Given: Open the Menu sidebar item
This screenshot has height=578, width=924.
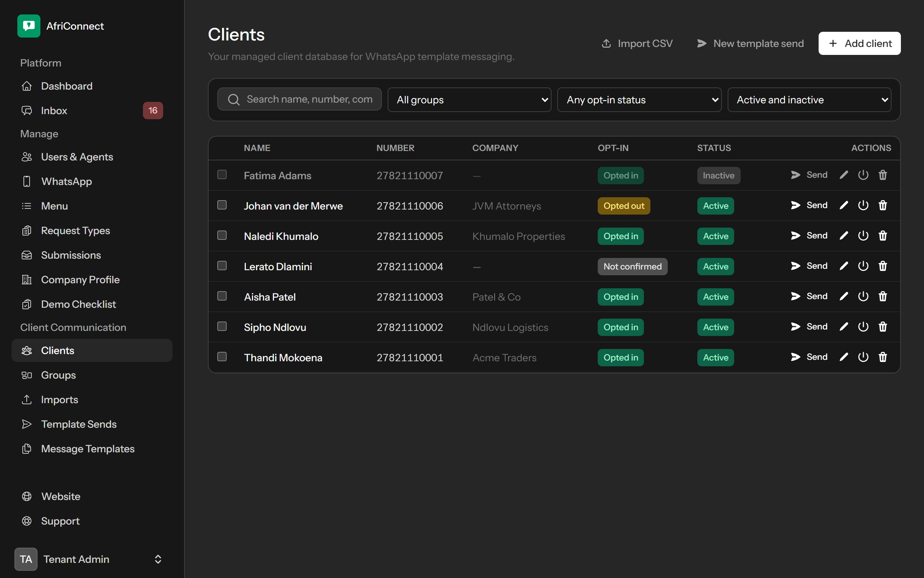Looking at the screenshot, I should (92, 206).
